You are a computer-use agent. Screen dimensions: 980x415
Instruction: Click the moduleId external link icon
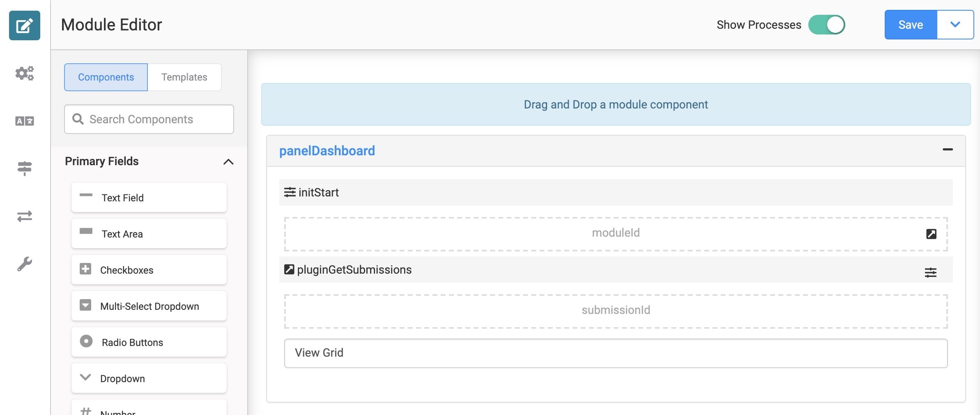[931, 234]
